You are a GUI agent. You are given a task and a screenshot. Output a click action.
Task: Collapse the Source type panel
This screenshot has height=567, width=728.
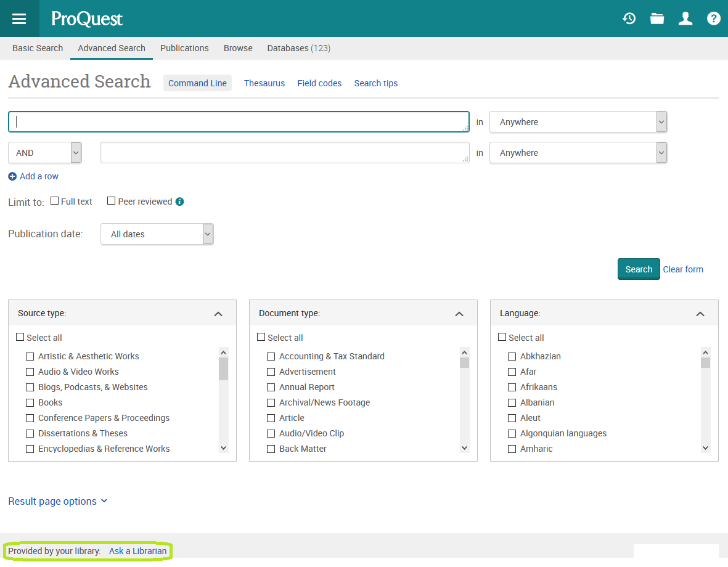tap(218, 314)
